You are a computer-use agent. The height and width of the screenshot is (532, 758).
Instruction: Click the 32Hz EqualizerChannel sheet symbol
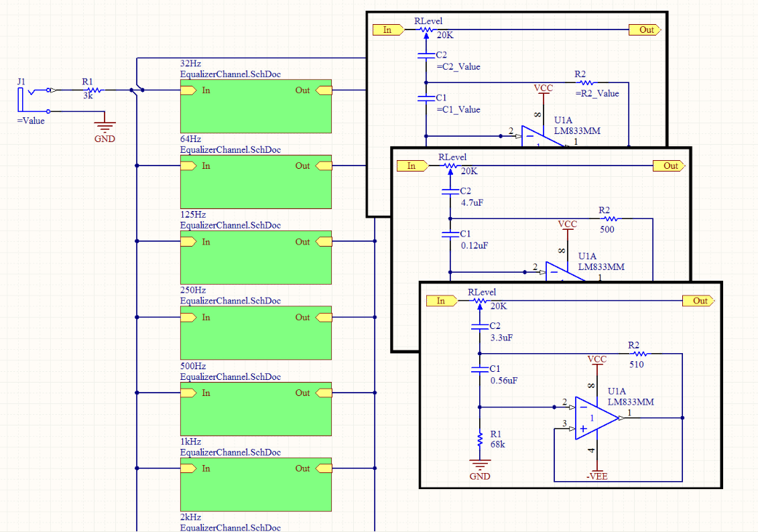(x=255, y=109)
